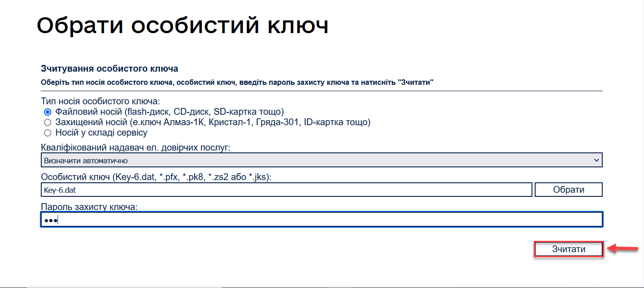Click the chevron arrow of provider dropdown
644x288 pixels.
point(596,160)
